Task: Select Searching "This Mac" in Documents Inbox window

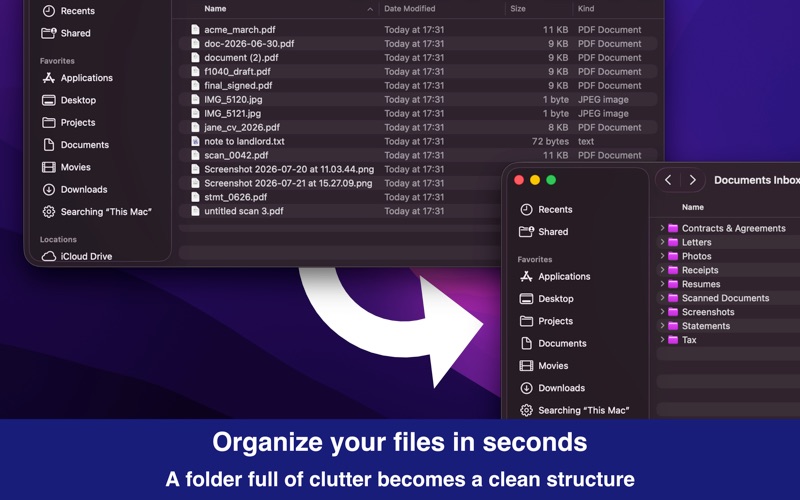Action: [x=574, y=410]
